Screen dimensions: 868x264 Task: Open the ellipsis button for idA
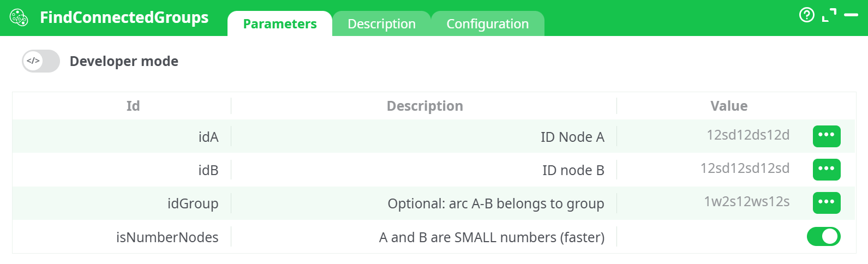[x=826, y=136]
